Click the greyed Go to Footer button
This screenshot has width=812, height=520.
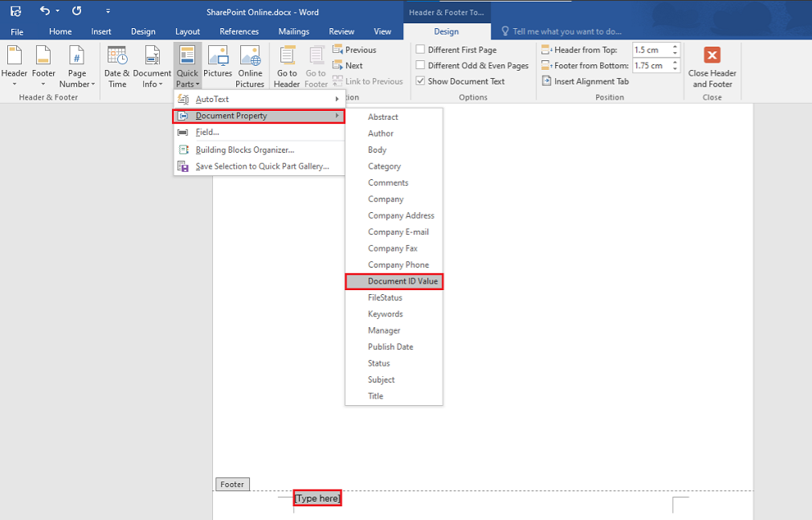316,67
